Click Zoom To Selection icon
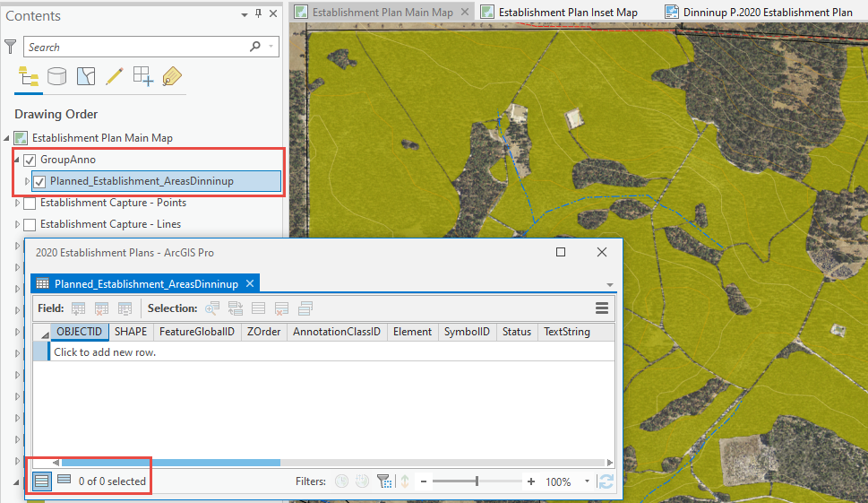 pyautogui.click(x=212, y=308)
